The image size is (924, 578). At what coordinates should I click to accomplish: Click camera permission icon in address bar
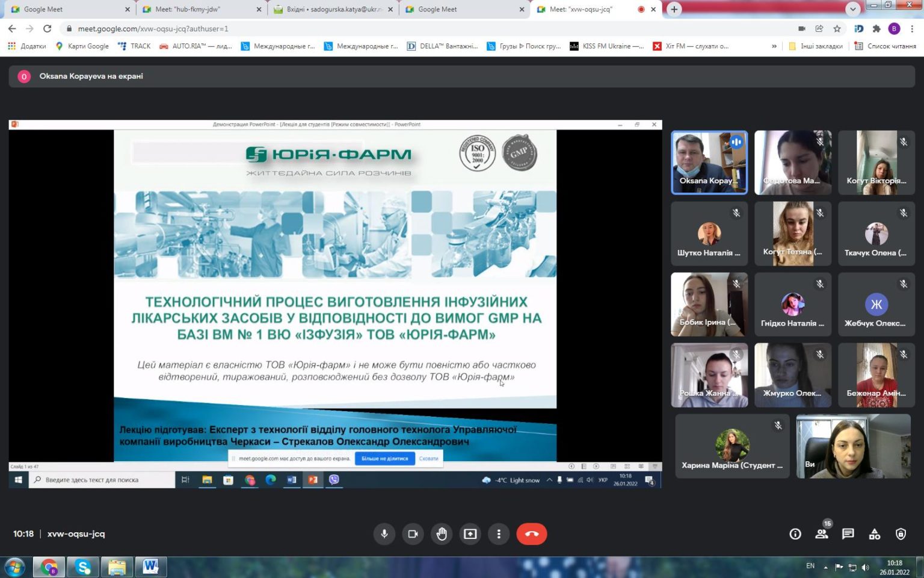coord(801,28)
